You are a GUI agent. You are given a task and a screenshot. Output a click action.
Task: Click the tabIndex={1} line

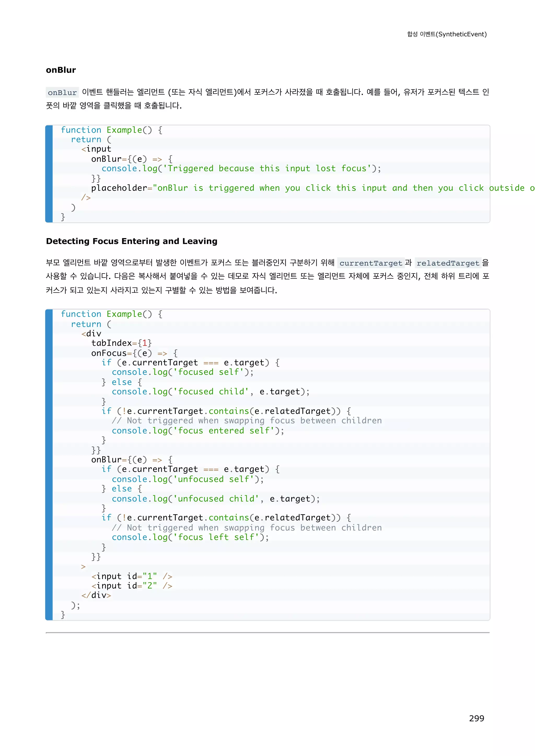coord(121,343)
